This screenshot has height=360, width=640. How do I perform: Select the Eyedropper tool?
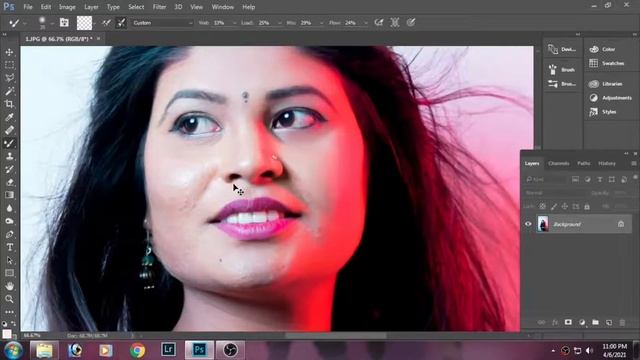9,117
